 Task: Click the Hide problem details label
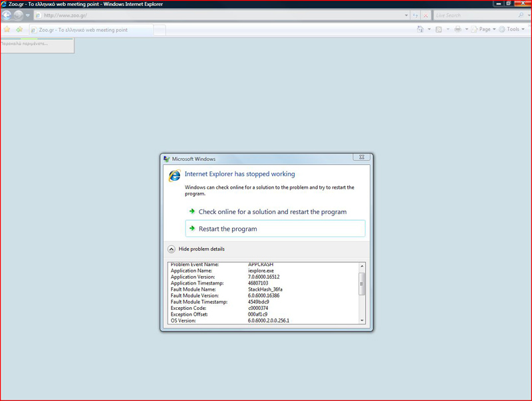click(201, 249)
